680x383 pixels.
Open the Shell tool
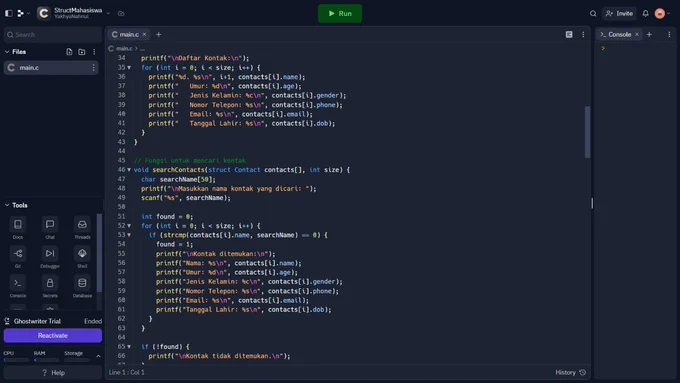coord(82,257)
